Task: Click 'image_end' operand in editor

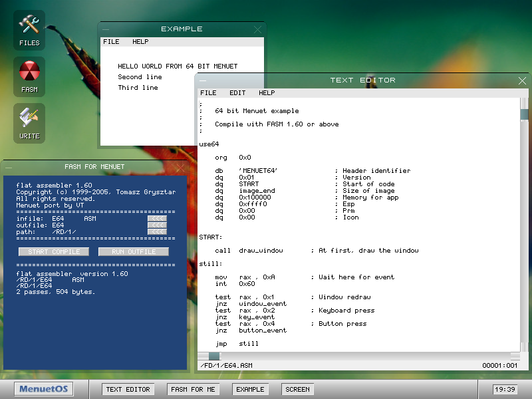Action: [x=257, y=191]
